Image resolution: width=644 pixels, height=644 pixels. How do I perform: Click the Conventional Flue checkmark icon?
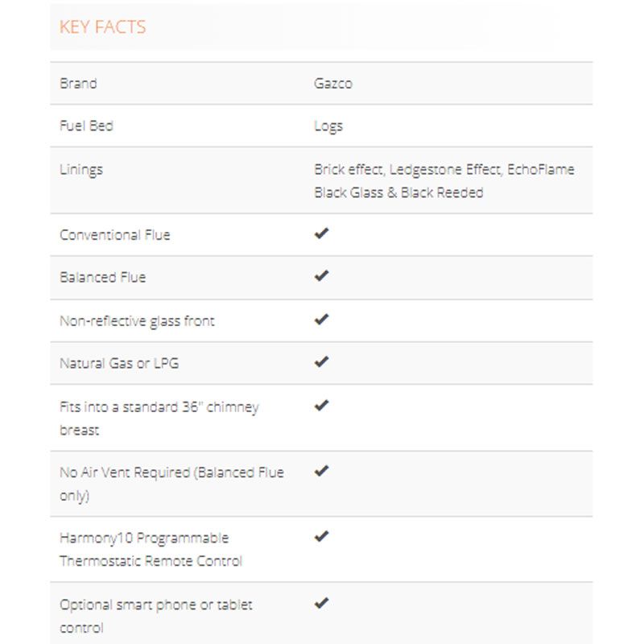tap(322, 234)
